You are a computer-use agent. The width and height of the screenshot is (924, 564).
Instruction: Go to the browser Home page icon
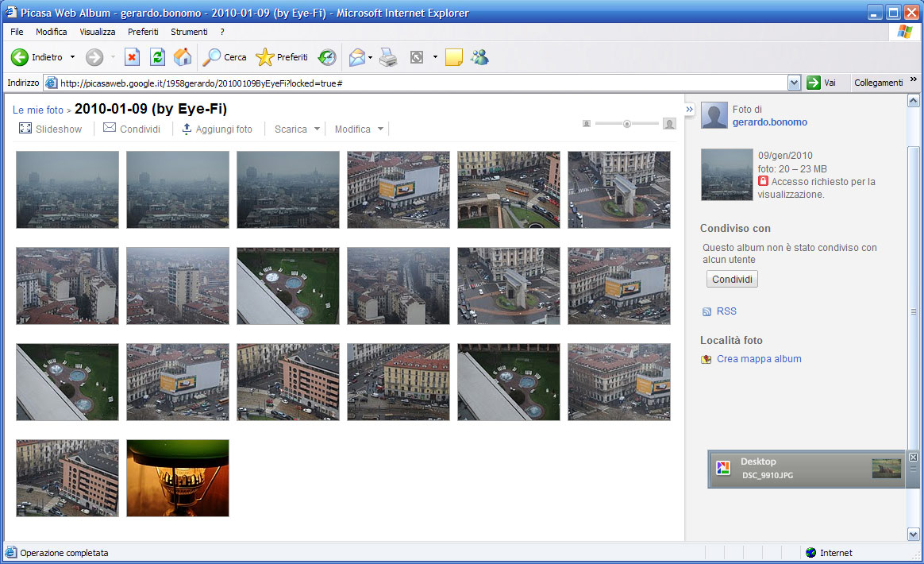coord(183,57)
